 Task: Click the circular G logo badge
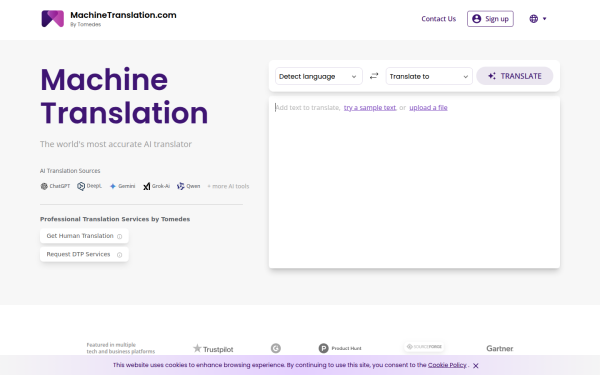tap(276, 348)
